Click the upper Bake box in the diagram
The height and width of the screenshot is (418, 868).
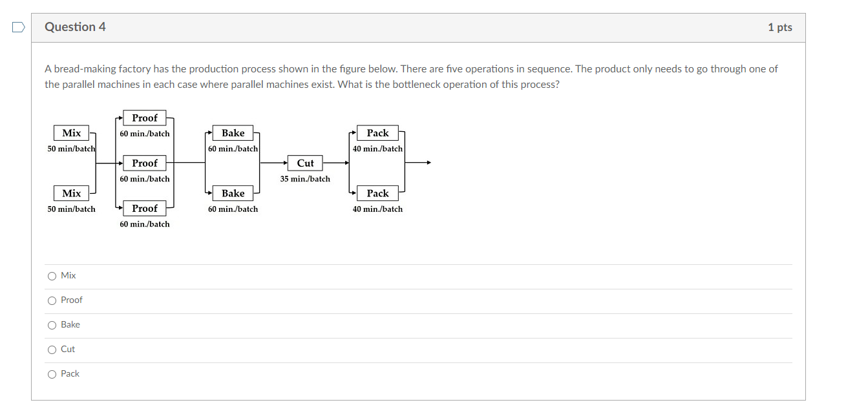(233, 132)
